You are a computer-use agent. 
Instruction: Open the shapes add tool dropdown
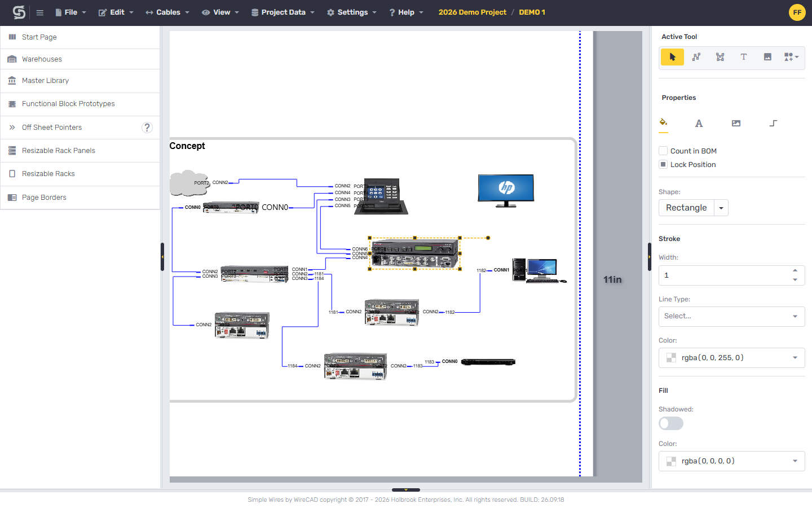point(791,57)
